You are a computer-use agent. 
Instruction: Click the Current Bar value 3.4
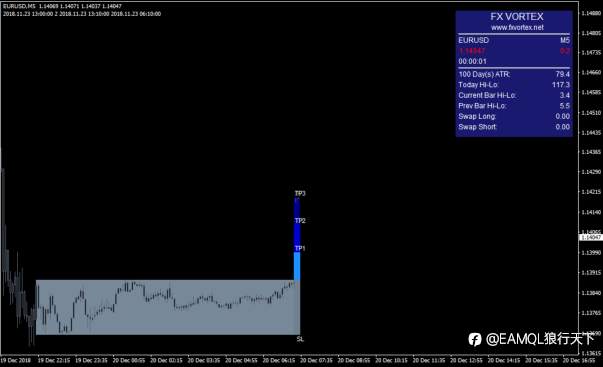click(x=565, y=95)
